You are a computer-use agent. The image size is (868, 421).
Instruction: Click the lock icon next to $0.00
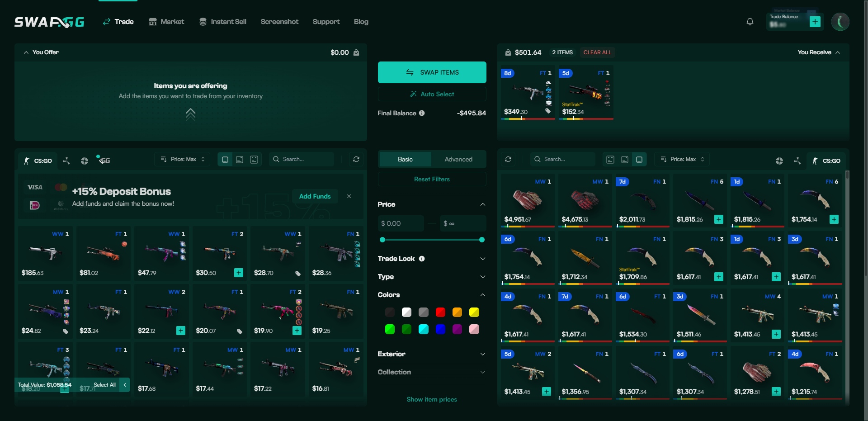click(356, 52)
